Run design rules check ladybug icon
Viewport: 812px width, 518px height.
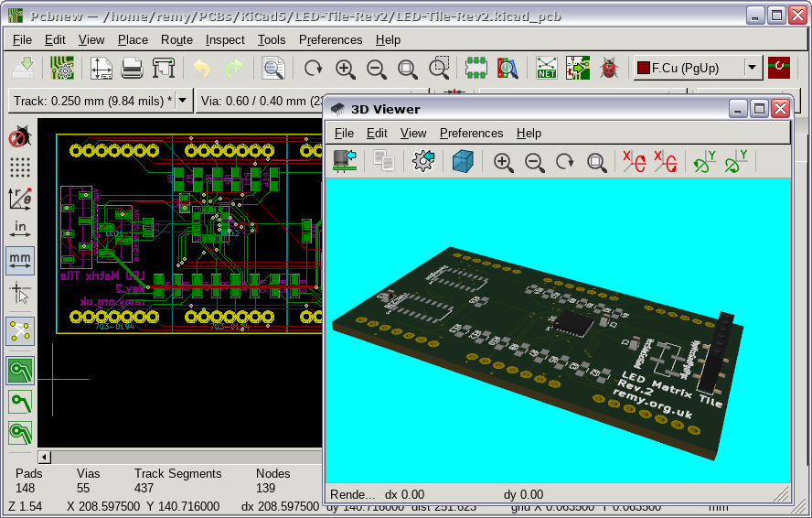pos(610,68)
